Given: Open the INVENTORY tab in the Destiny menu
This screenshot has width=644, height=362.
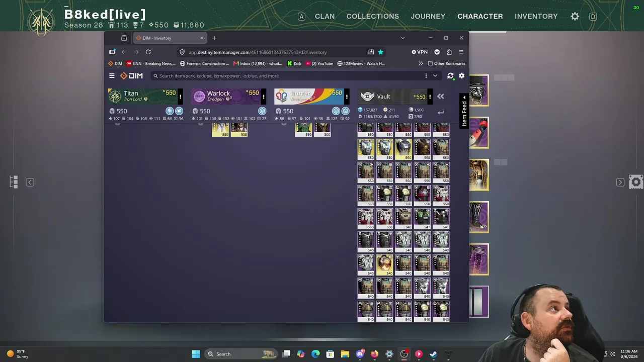Looking at the screenshot, I should click(x=536, y=17).
